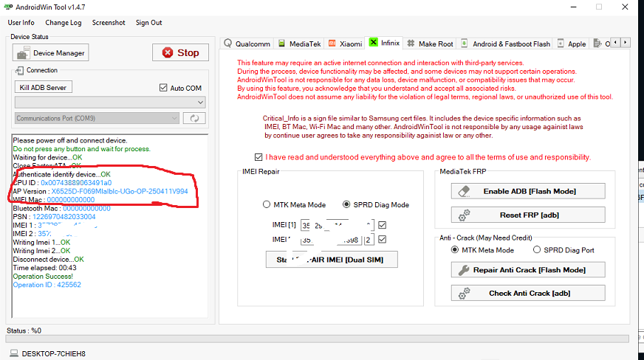Open Device Manager button
This screenshot has width=644, height=360.
(50, 53)
